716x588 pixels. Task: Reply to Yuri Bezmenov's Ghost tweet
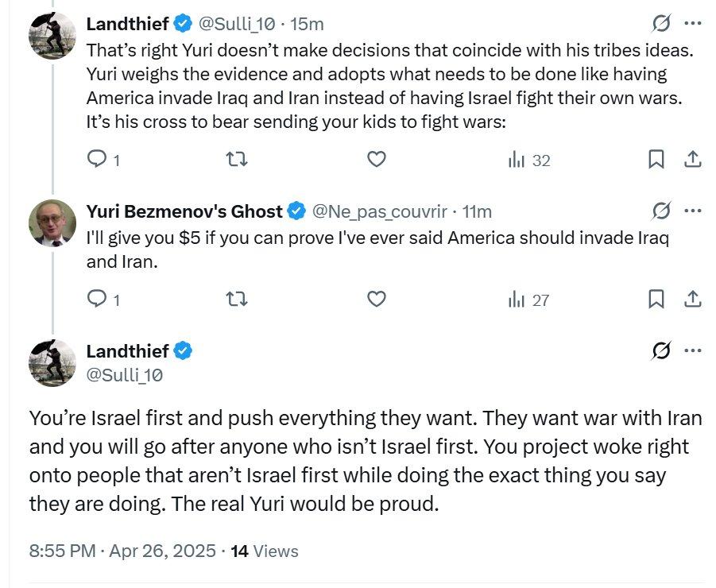coord(97,300)
